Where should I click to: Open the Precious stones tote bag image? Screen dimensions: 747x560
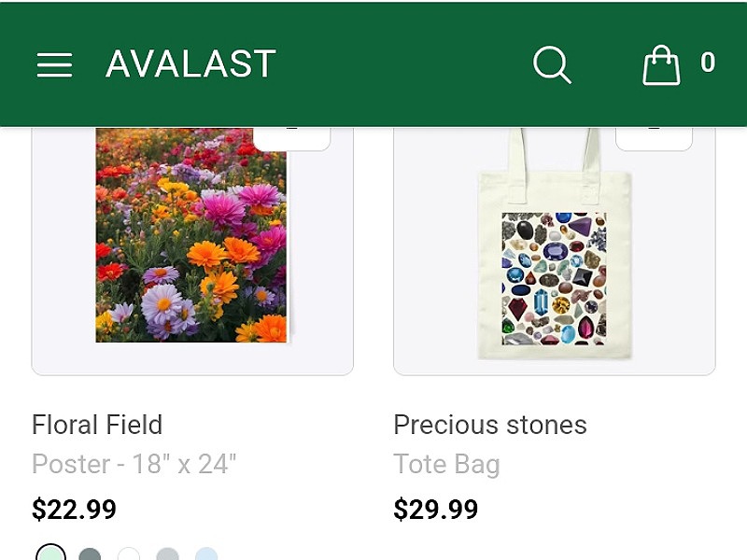coord(555,243)
